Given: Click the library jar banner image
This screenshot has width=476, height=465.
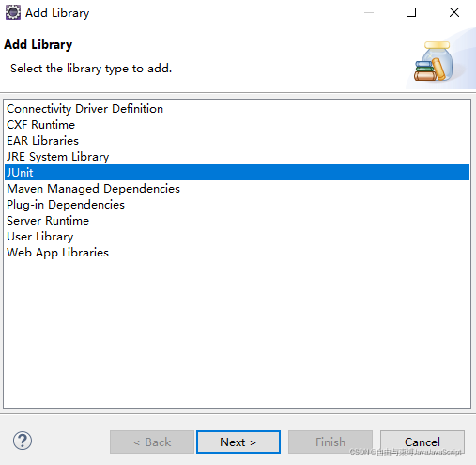Looking at the screenshot, I should [x=434, y=61].
